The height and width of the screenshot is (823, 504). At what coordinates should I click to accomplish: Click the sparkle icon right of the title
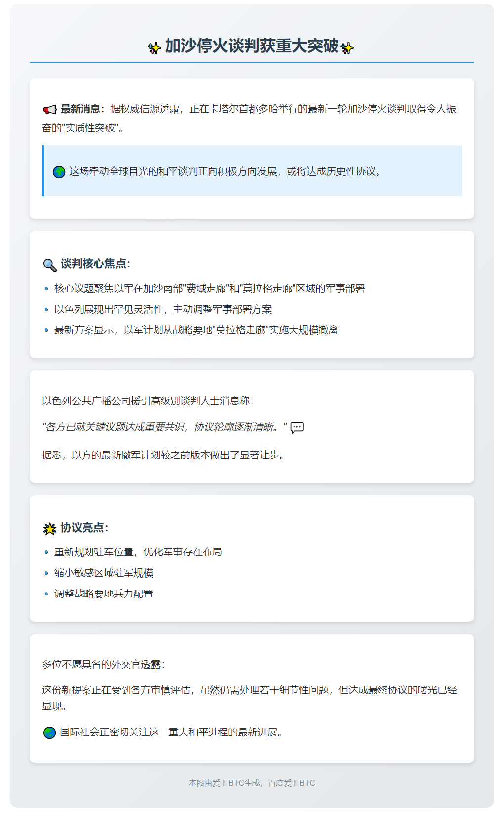[347, 48]
